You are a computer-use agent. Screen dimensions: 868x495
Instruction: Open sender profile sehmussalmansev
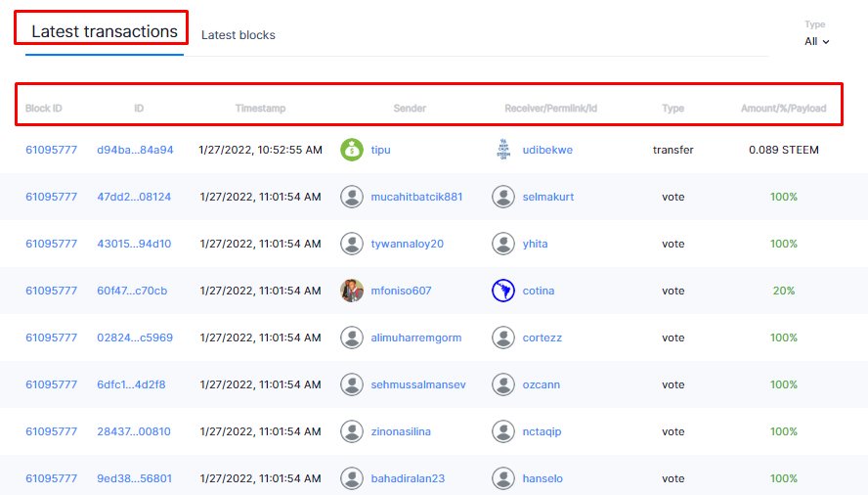[418, 384]
